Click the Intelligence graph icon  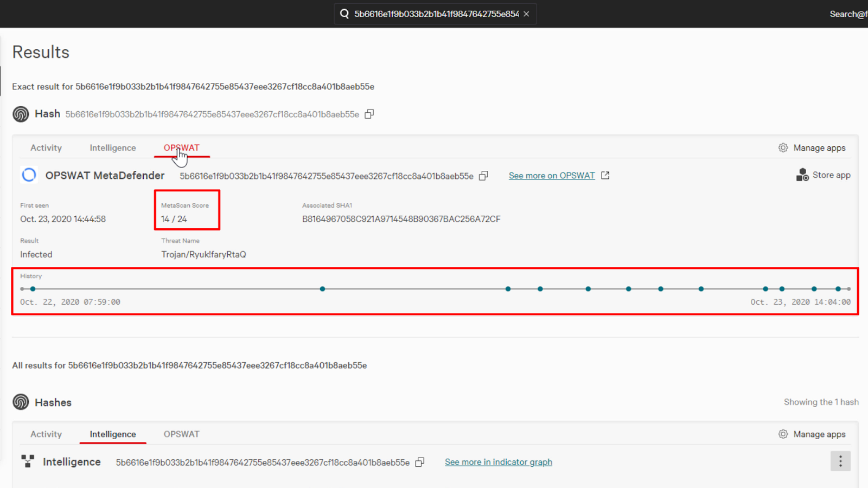click(28, 461)
